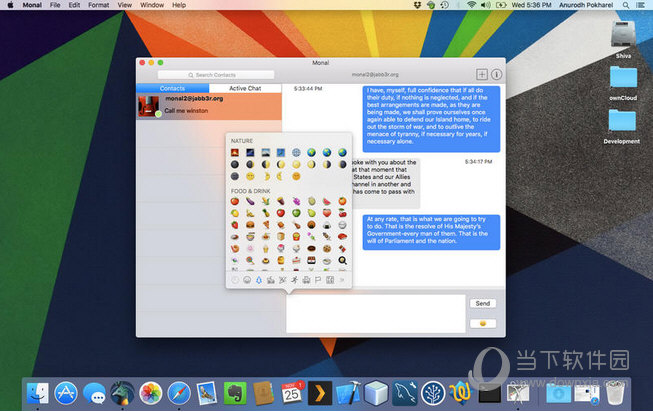Pick the pizza slice emoji
The image size is (653, 412).
coord(266,225)
